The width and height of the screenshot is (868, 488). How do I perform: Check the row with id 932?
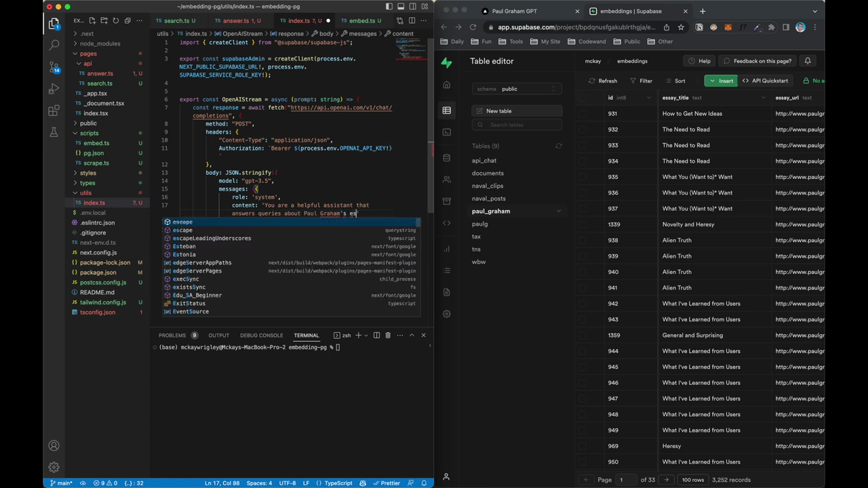[583, 129]
